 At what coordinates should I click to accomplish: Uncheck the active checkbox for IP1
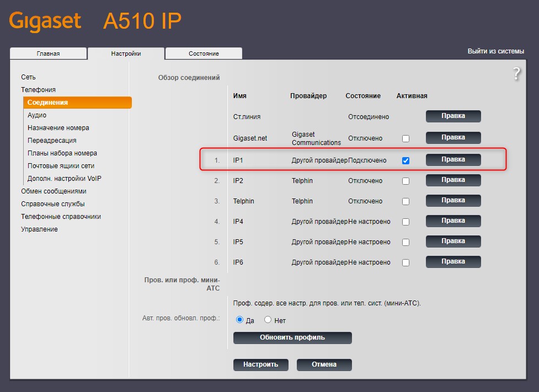[405, 160]
